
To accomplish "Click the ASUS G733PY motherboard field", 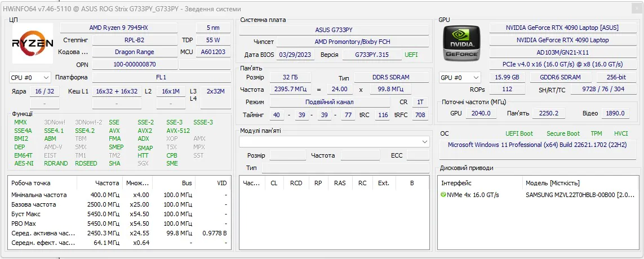I will tap(334, 30).
